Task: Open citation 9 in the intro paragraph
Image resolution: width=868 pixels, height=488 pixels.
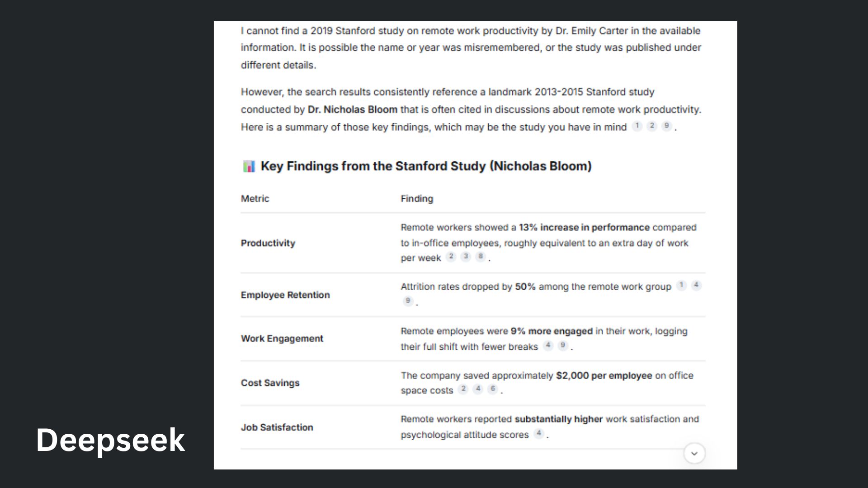Action: coord(666,126)
